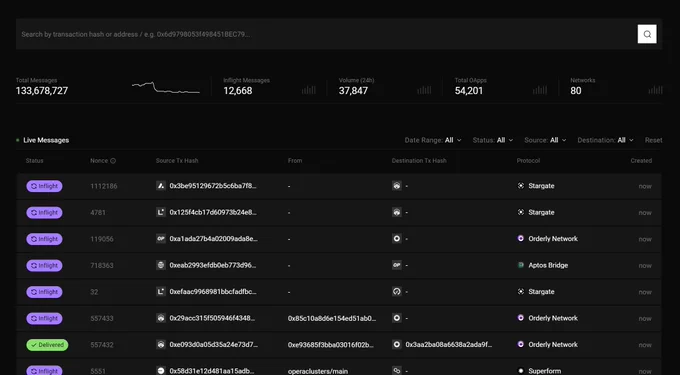Click the Orderly Network icon in Delivered row
The image size is (680, 375).
click(521, 345)
